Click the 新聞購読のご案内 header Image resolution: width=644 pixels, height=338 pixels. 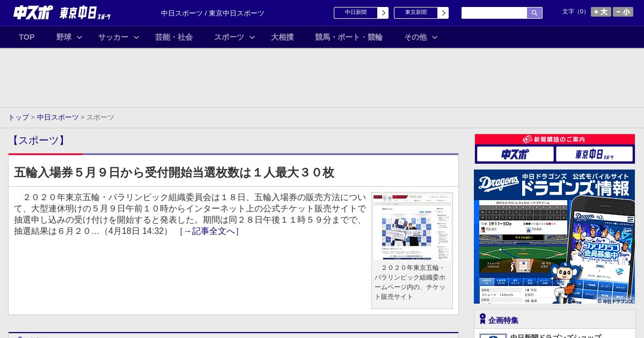(x=554, y=139)
